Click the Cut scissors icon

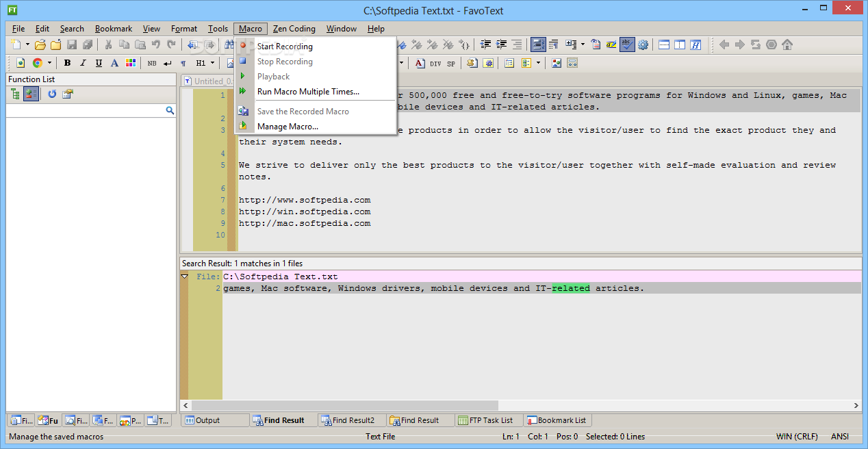click(x=108, y=44)
